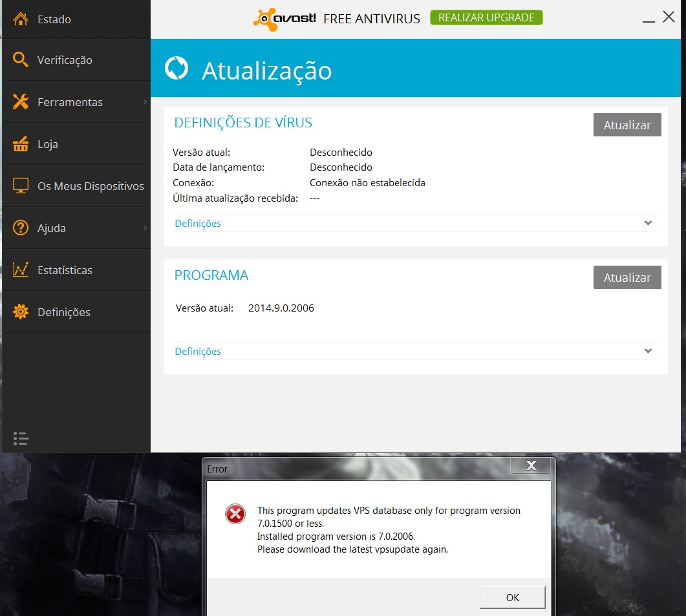Screen dimensions: 686x616
Task: Click the Verificação magnifier icon
Action: [20, 59]
